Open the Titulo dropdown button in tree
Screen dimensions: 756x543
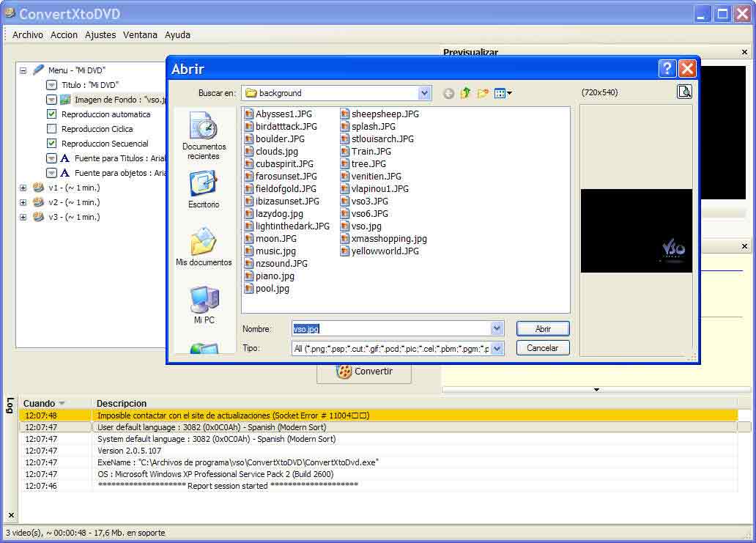(51, 85)
